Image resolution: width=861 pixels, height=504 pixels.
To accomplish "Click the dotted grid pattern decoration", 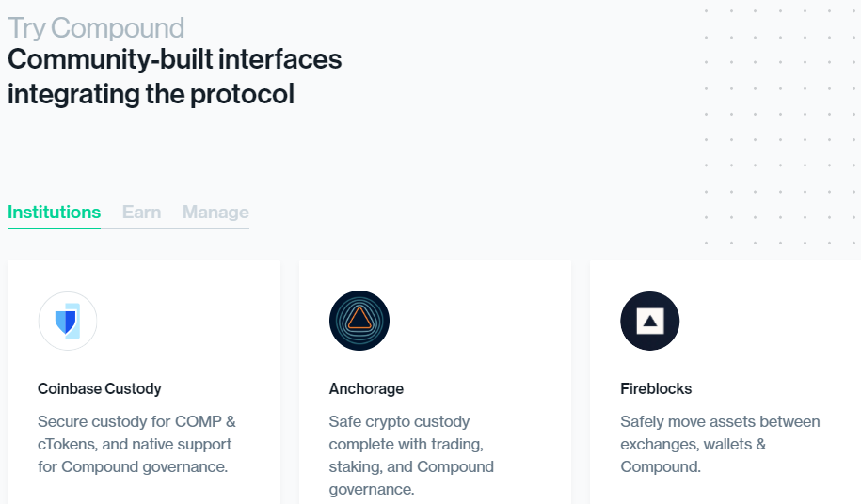I will click(781, 122).
